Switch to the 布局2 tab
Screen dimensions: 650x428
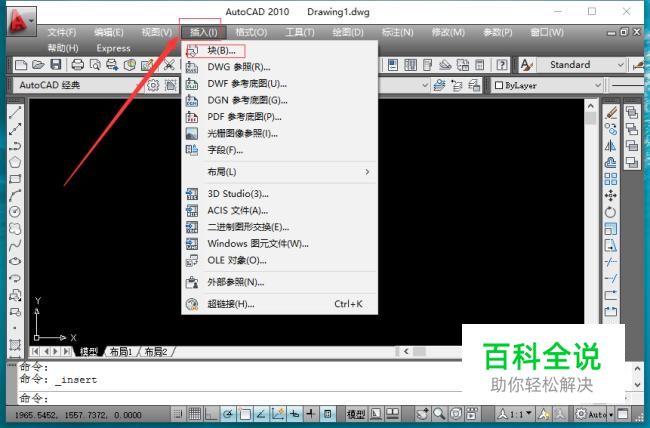click(x=155, y=352)
